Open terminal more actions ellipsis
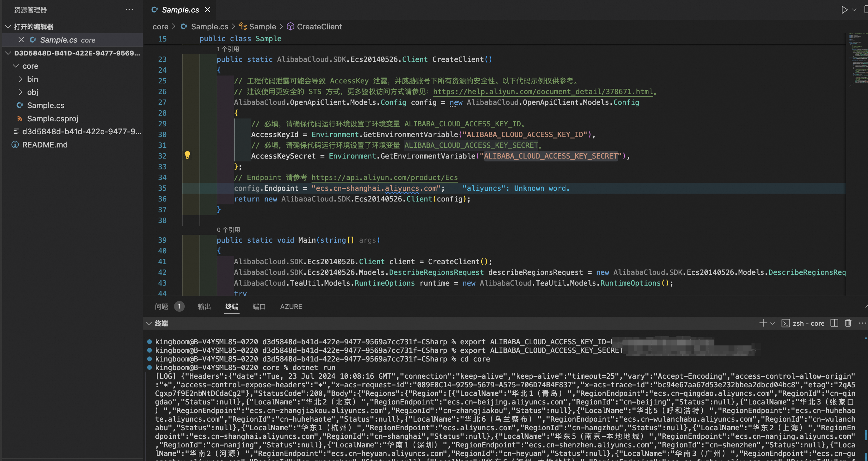 coord(862,323)
